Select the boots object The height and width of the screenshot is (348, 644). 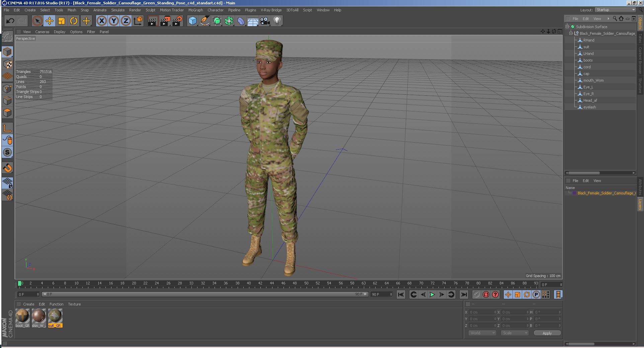[588, 60]
